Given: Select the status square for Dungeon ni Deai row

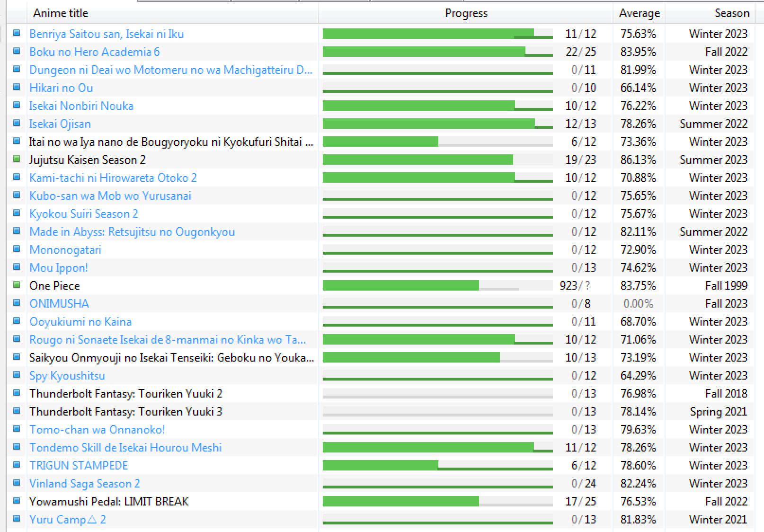Looking at the screenshot, I should pyautogui.click(x=17, y=69).
